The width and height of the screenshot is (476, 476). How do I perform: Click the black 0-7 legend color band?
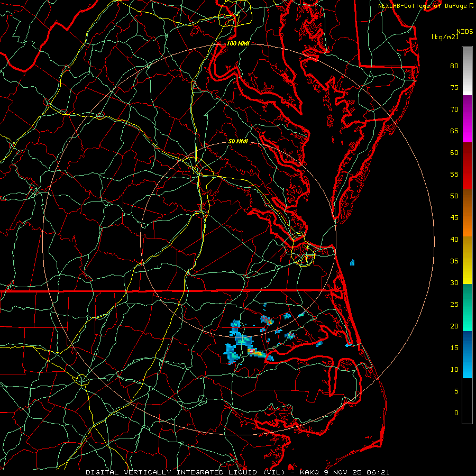467,401
